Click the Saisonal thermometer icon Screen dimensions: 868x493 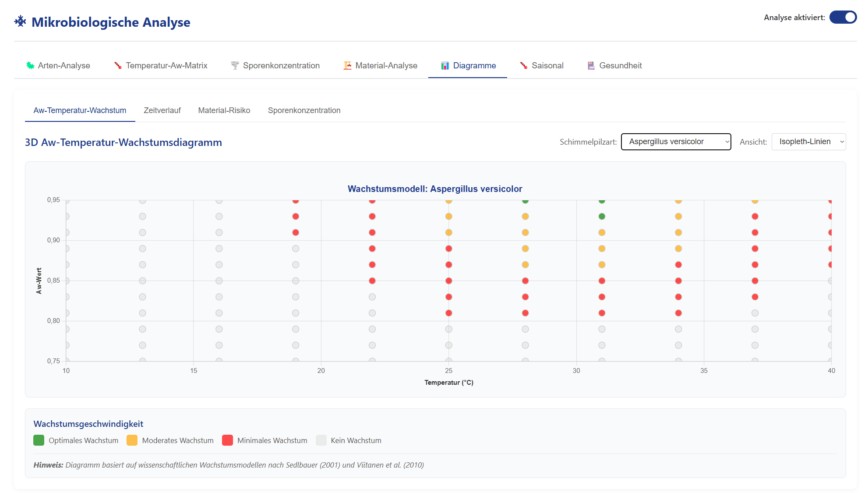tap(524, 65)
